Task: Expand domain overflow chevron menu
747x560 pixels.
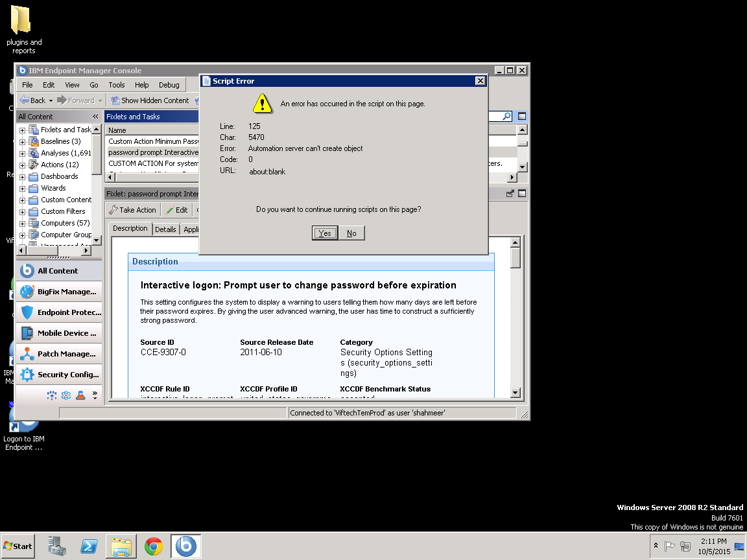Action: (94, 395)
